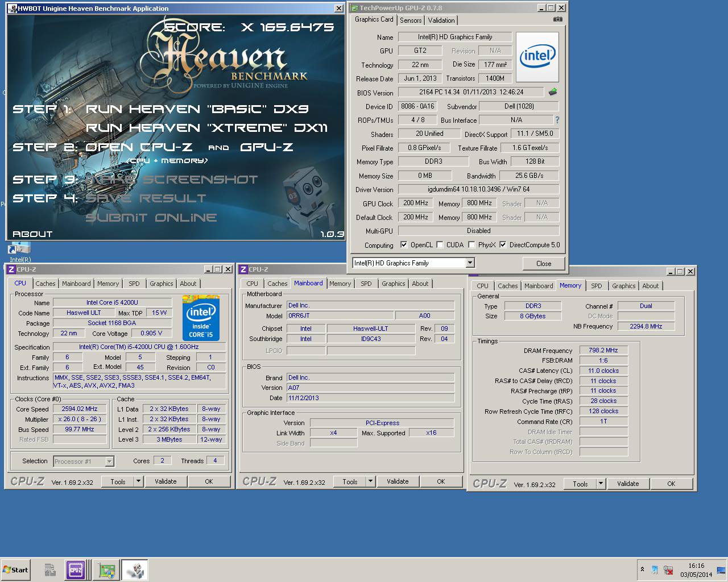Click the network tray icon with red X

coord(669,569)
